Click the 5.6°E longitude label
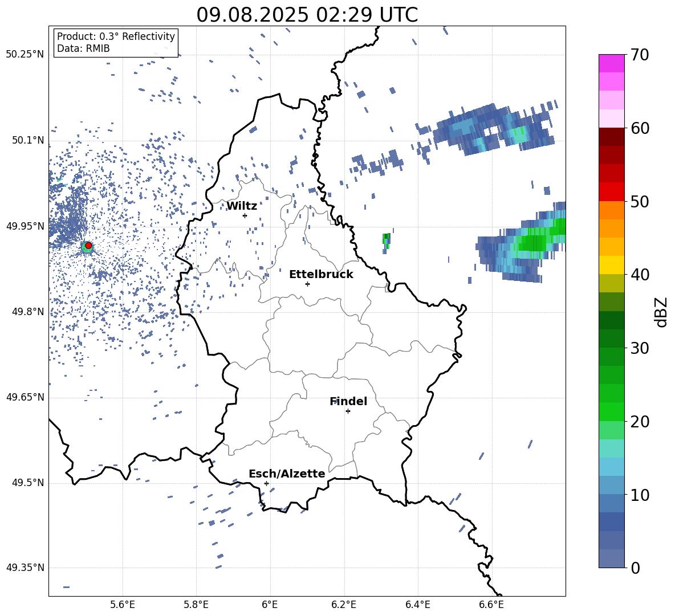The width and height of the screenshot is (675, 616). pyautogui.click(x=123, y=605)
